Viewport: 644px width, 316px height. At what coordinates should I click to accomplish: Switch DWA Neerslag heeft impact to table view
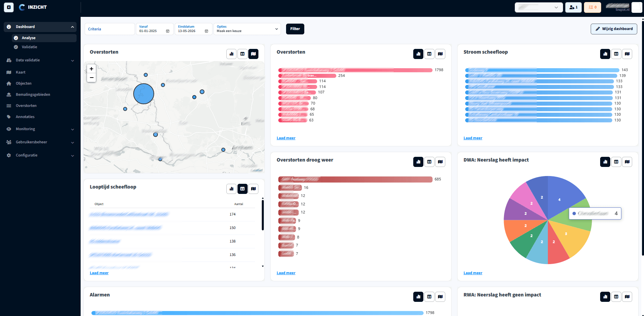pyautogui.click(x=616, y=162)
